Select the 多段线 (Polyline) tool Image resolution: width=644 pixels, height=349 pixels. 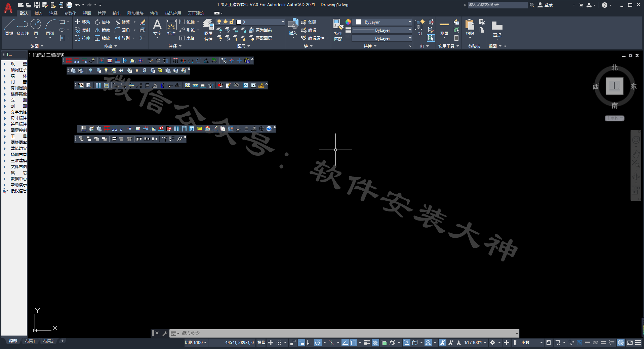pos(23,27)
